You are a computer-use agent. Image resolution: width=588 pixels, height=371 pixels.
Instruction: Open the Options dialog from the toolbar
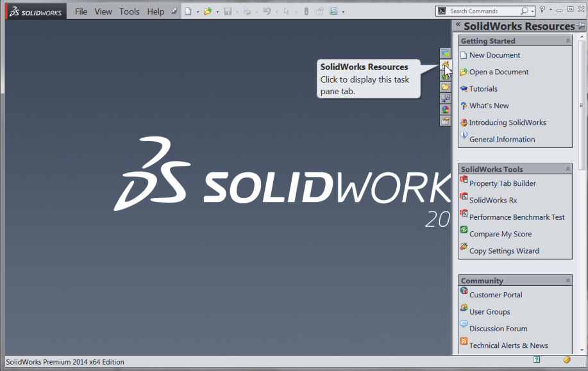click(x=334, y=10)
